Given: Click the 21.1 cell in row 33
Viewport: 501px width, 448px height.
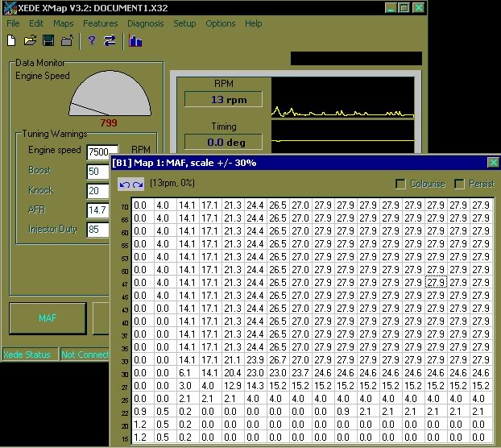Looking at the screenshot, I should pyautogui.click(x=233, y=360).
